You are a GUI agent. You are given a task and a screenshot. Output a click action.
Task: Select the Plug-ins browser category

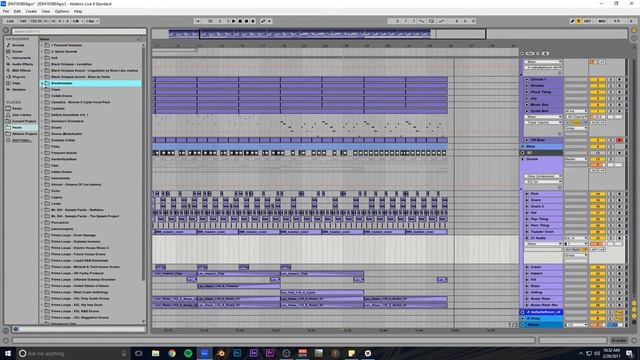pos(18,77)
